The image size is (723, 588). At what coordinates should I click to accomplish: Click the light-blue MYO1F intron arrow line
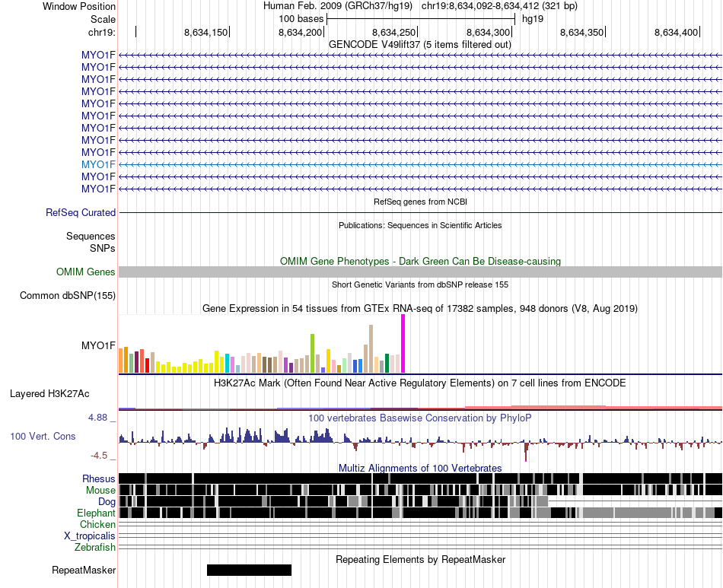(420, 164)
